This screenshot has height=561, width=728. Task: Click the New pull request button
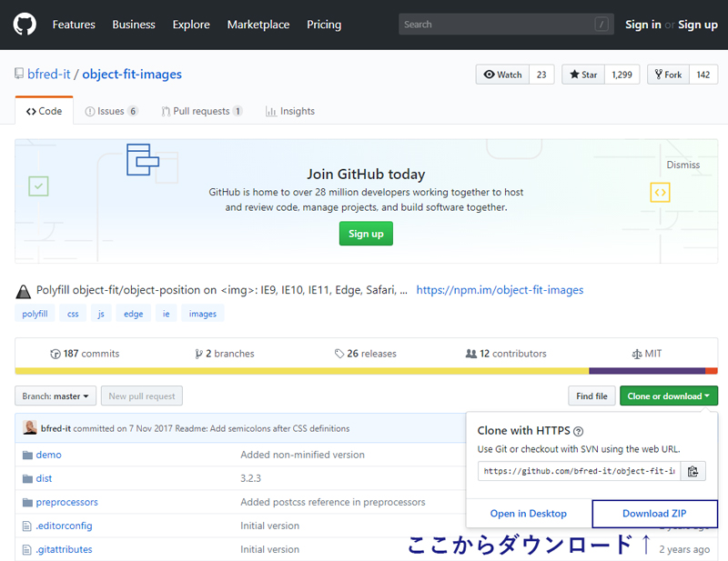coord(142,396)
